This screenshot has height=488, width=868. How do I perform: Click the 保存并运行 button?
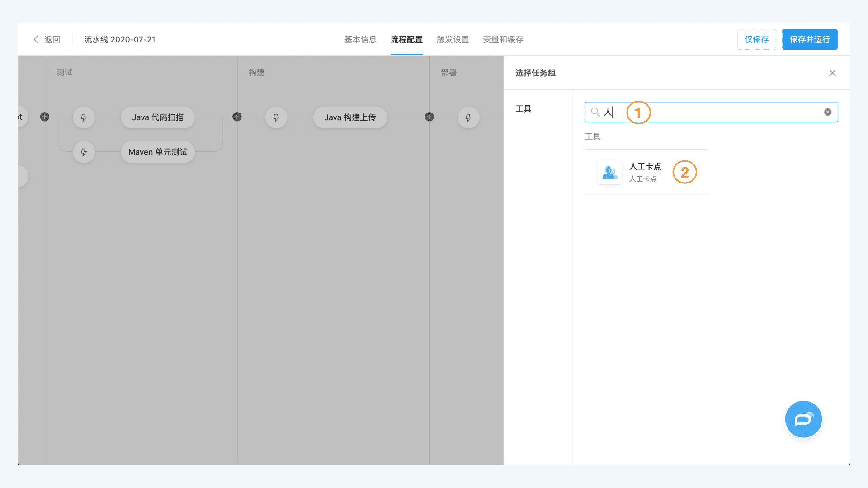click(810, 39)
